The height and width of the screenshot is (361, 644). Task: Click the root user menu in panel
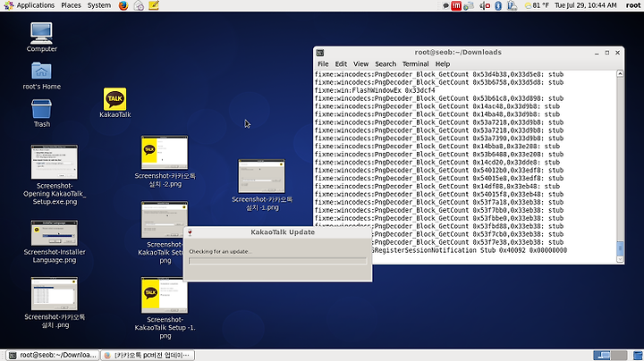click(633, 5)
